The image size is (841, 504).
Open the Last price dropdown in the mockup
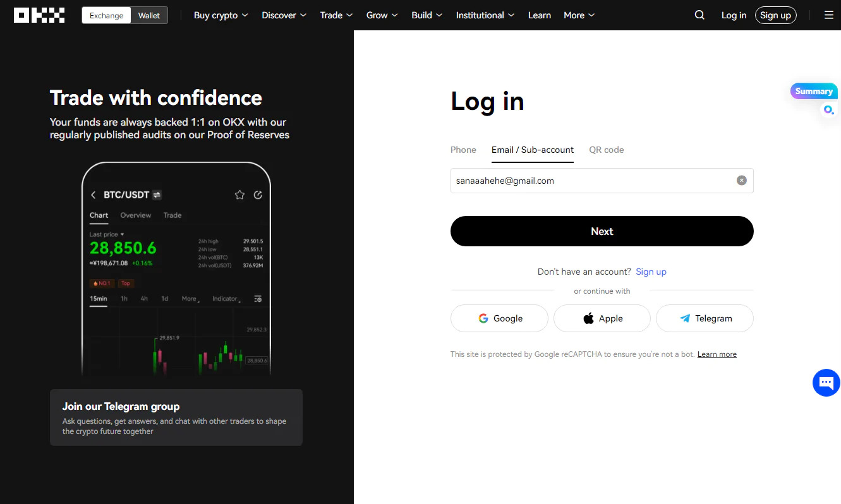(107, 234)
